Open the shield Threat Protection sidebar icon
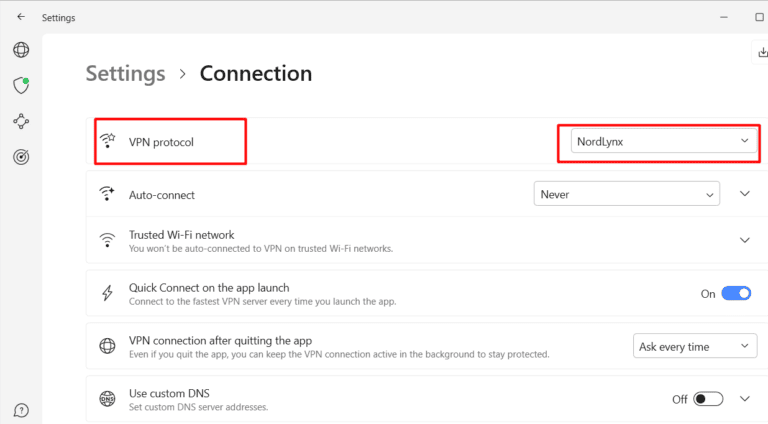This screenshot has width=768, height=424. [x=21, y=85]
